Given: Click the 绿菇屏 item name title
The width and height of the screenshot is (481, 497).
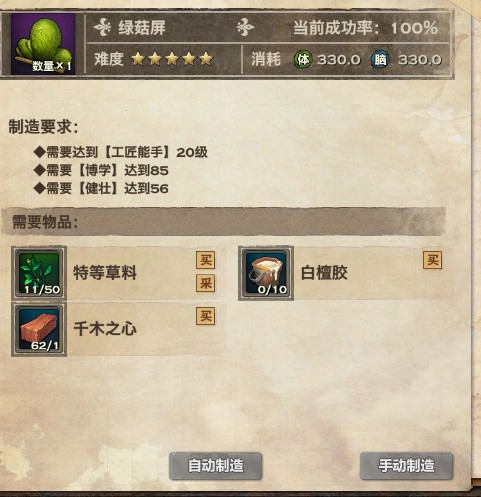Looking at the screenshot, I should (142, 28).
